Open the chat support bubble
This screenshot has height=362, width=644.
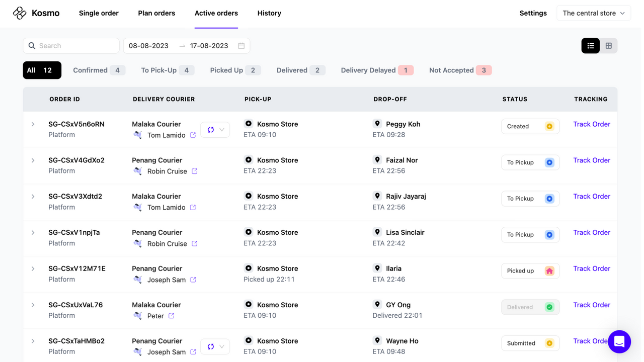point(619,342)
